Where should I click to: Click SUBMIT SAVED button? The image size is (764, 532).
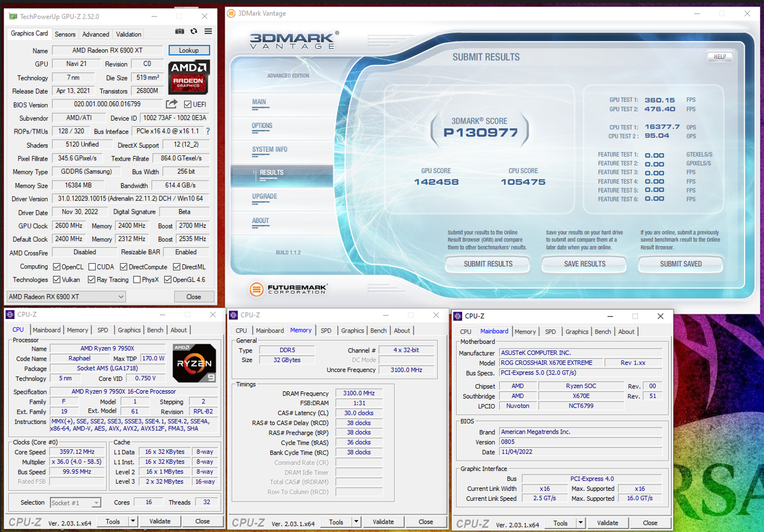[x=680, y=264]
